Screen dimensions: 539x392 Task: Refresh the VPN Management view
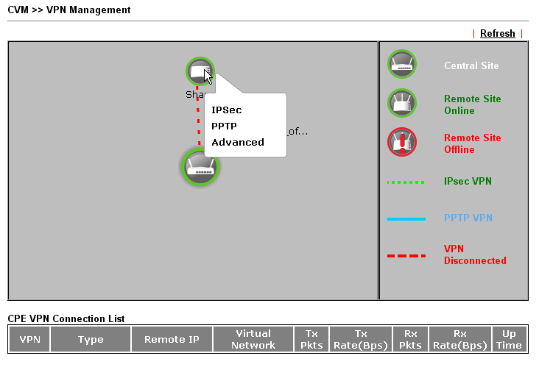point(498,34)
